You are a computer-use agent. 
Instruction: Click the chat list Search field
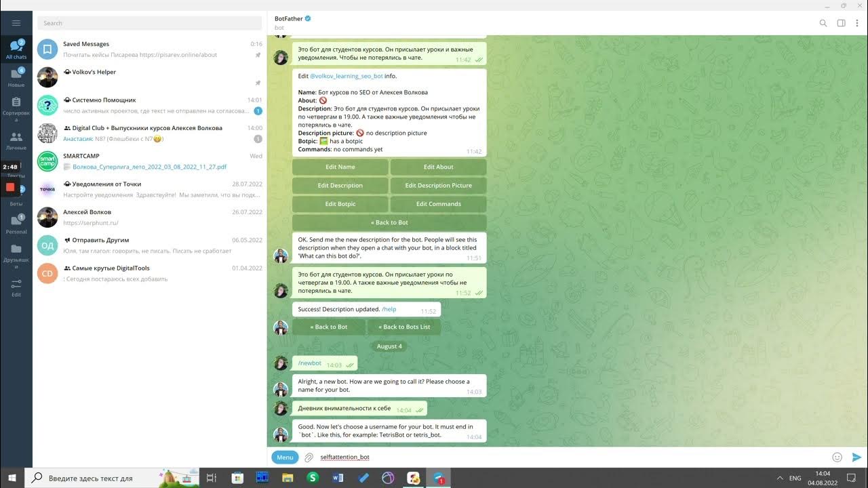(149, 23)
